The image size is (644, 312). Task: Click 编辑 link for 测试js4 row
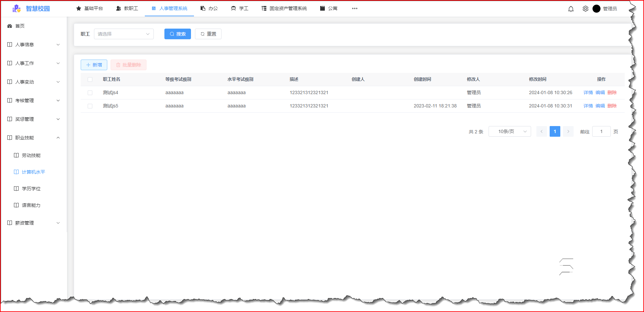coord(600,93)
